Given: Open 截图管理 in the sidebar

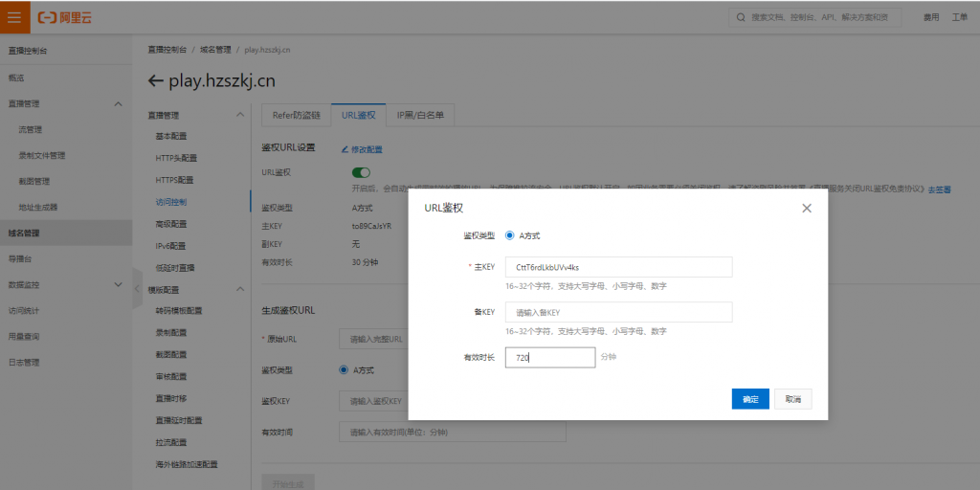Looking at the screenshot, I should click(34, 181).
